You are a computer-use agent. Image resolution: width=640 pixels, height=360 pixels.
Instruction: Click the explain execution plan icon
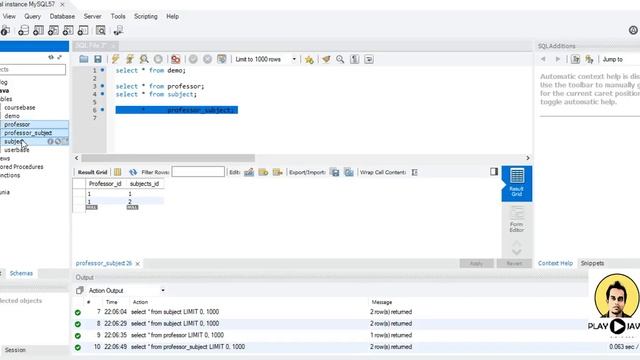click(144, 59)
